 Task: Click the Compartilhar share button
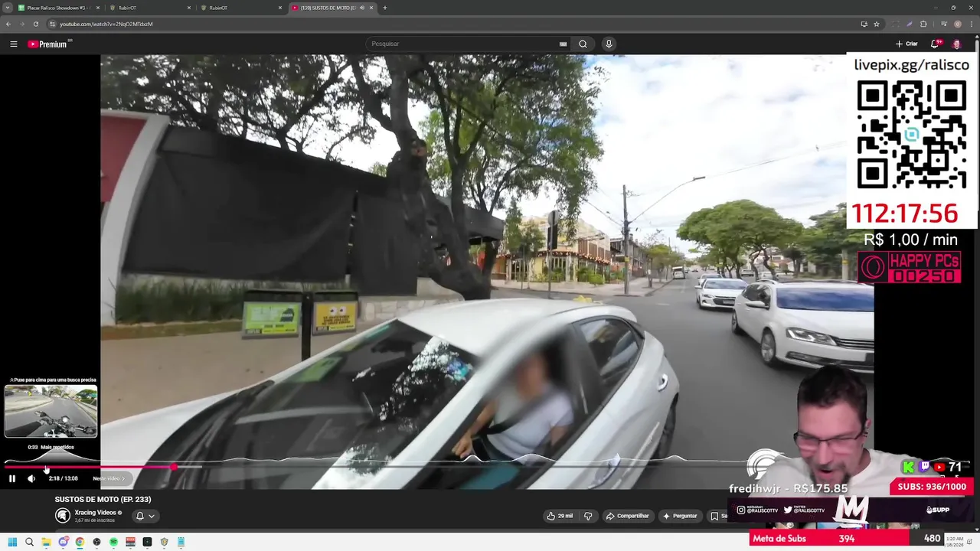(628, 516)
